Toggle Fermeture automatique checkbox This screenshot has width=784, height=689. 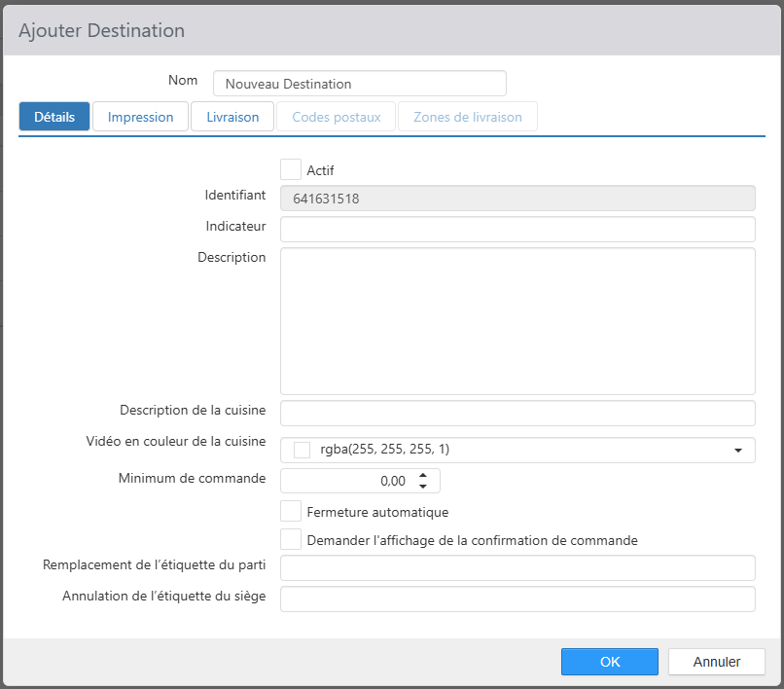point(291,511)
